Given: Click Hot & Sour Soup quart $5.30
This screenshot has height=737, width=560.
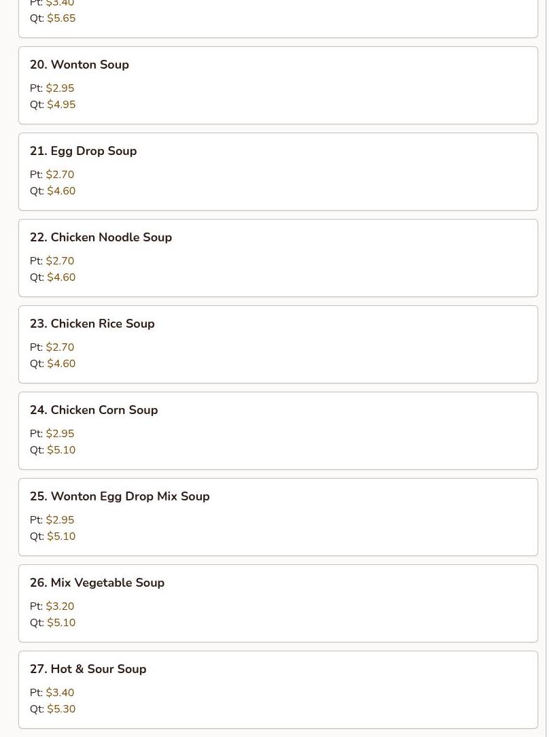Looking at the screenshot, I should tap(61, 709).
